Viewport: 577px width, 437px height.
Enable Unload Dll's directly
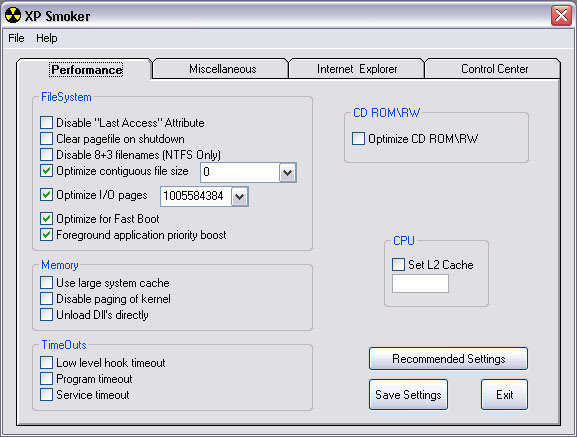tap(46, 315)
